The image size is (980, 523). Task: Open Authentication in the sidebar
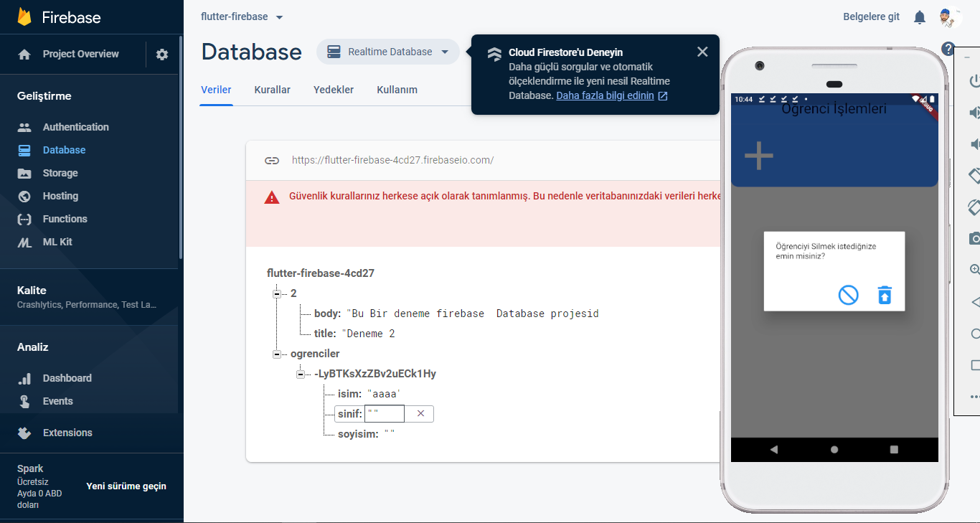coord(75,127)
